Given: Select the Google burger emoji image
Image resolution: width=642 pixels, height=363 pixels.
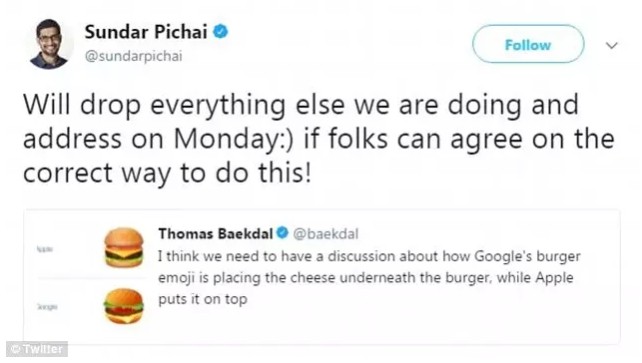Looking at the screenshot, I should (x=124, y=306).
